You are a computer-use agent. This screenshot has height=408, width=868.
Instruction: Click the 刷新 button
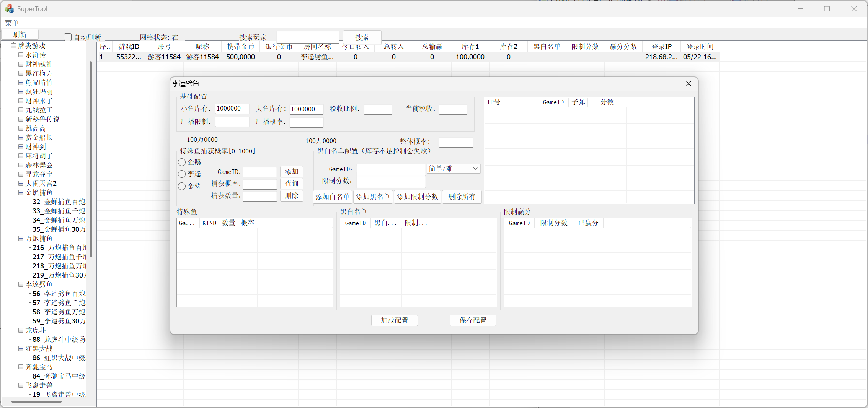click(20, 35)
